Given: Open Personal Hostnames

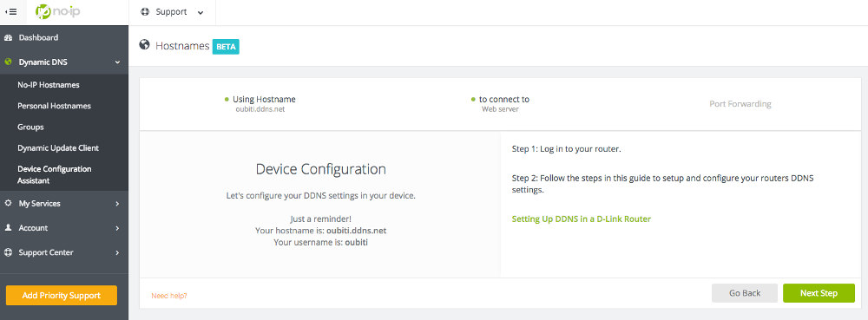Looking at the screenshot, I should [54, 106].
